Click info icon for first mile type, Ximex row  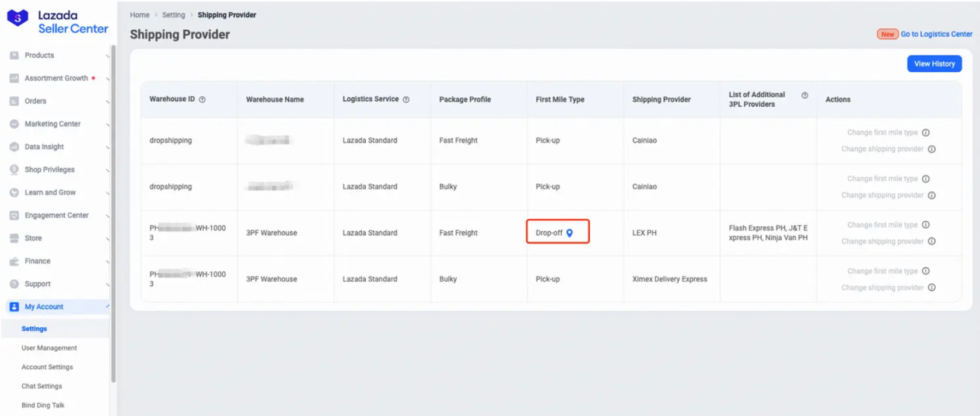[926, 271]
